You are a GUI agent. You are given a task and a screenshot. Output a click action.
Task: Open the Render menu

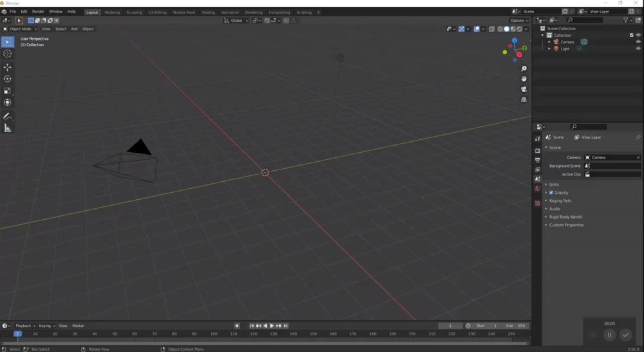pyautogui.click(x=38, y=12)
